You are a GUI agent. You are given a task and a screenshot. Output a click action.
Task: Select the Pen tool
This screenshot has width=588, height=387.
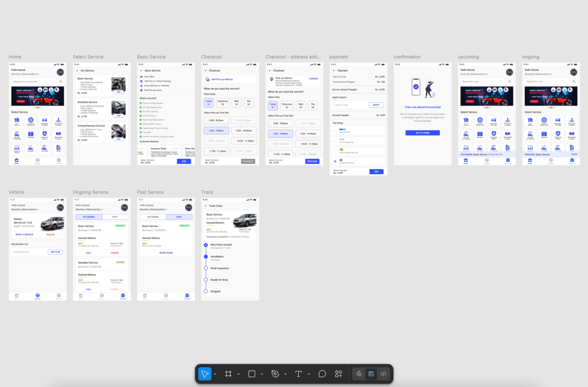click(x=275, y=374)
